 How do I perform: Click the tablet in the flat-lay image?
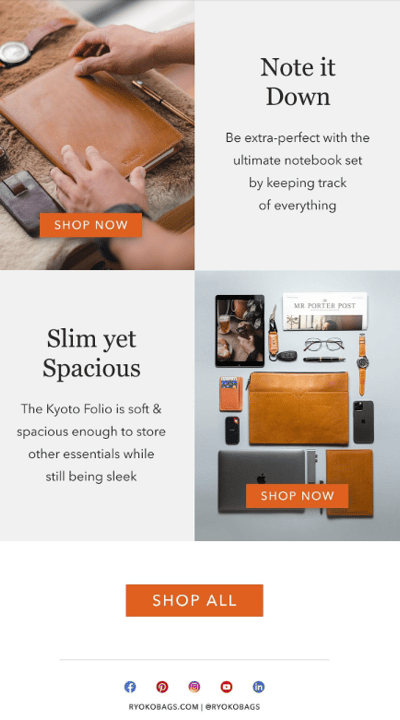pos(240,331)
